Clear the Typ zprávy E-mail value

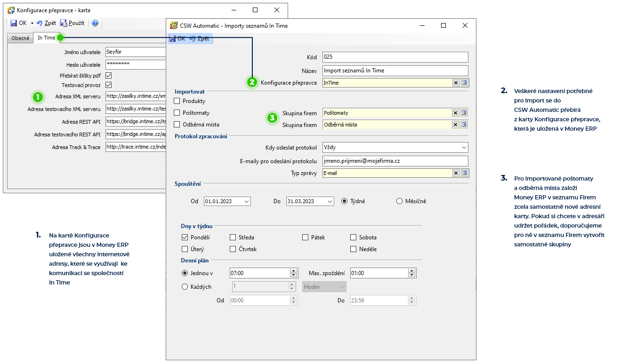point(456,173)
